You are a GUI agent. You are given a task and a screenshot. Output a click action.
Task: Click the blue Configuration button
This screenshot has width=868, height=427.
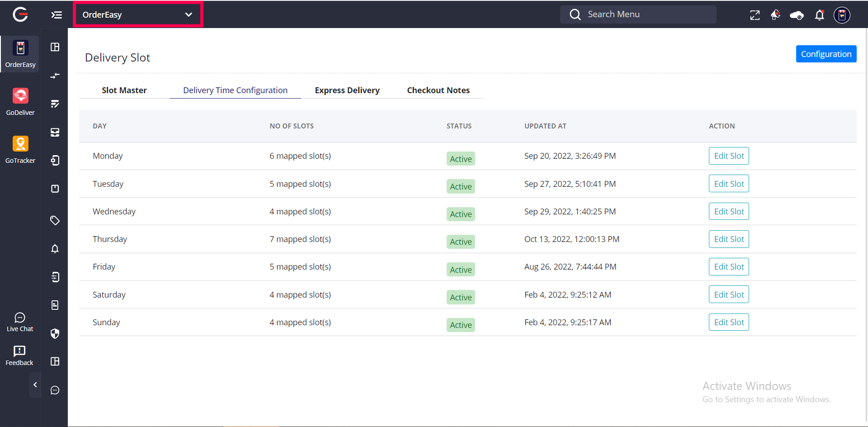826,54
